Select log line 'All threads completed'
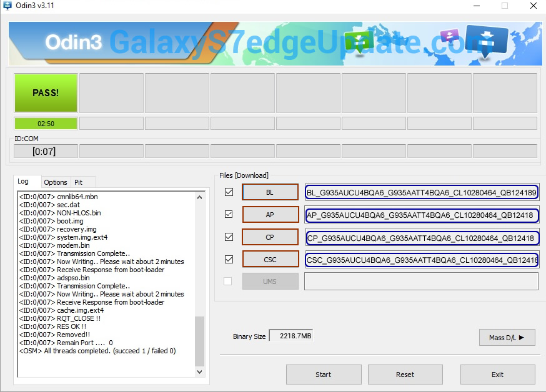This screenshot has height=392, width=546. pos(97,351)
